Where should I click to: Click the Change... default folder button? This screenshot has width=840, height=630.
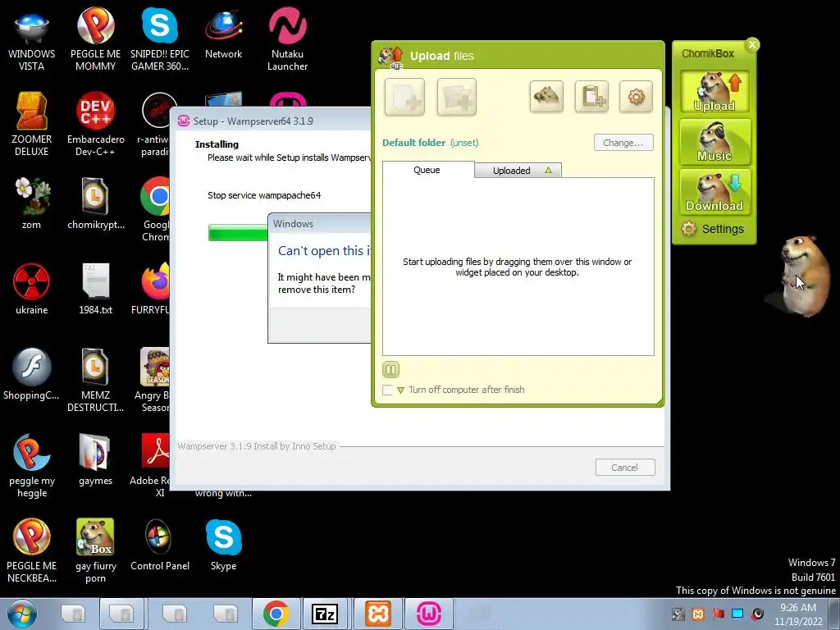point(623,143)
